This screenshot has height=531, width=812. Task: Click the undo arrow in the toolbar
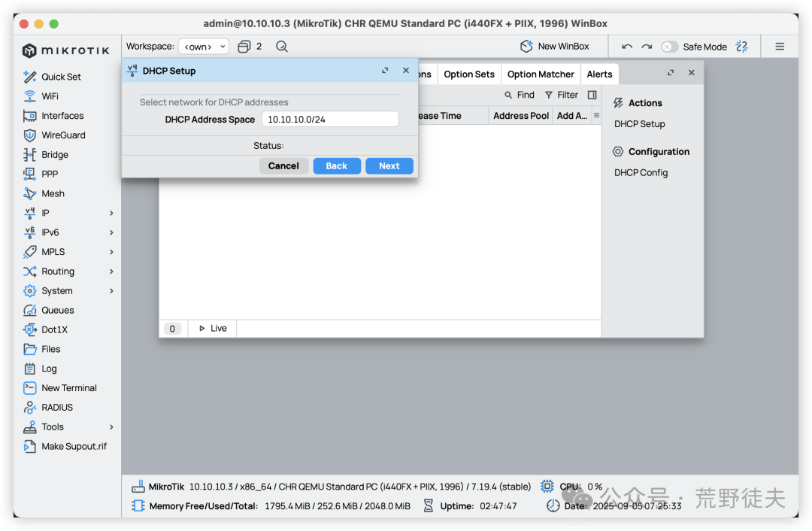627,47
